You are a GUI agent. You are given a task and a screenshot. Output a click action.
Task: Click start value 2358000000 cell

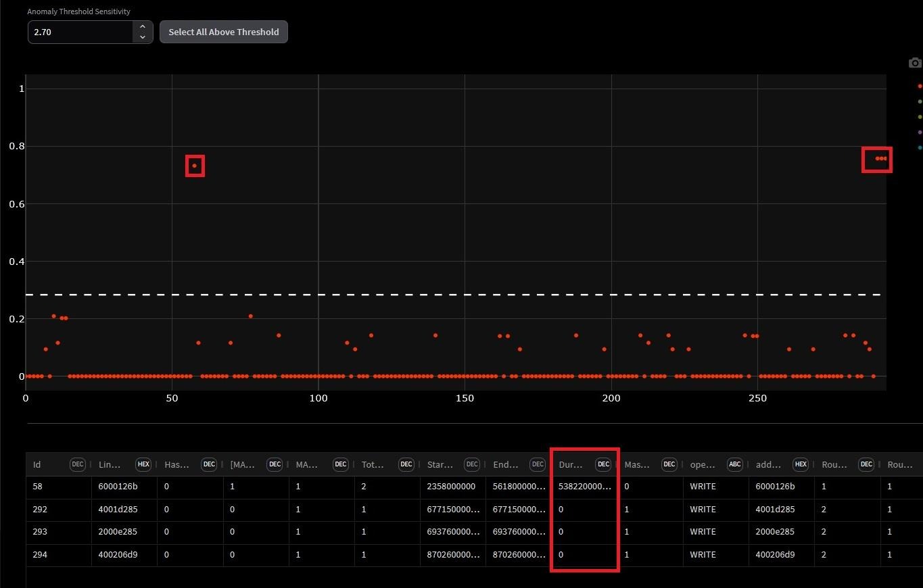click(x=453, y=487)
